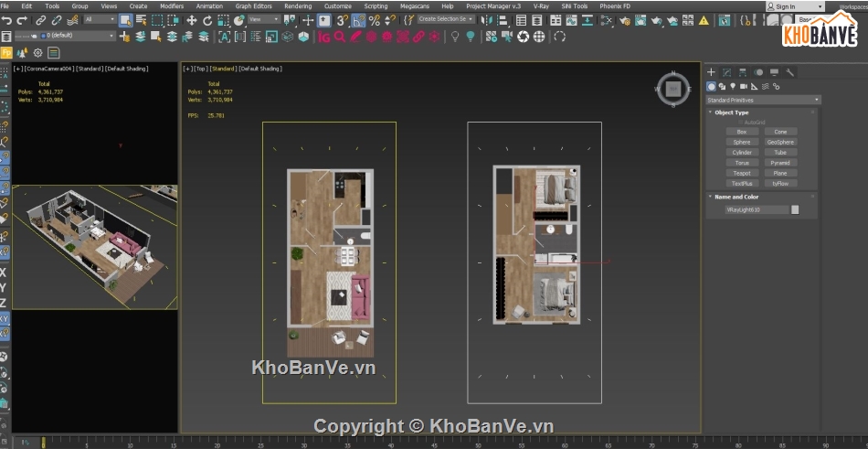Screen dimensions: 868x449
Task: Open the Scene Explorer icon
Action: tap(521, 20)
